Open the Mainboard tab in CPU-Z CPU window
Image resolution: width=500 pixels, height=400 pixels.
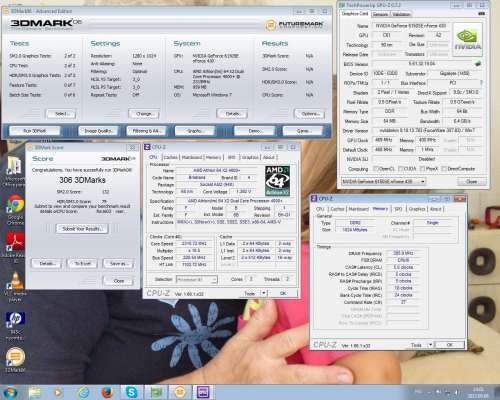tap(192, 157)
